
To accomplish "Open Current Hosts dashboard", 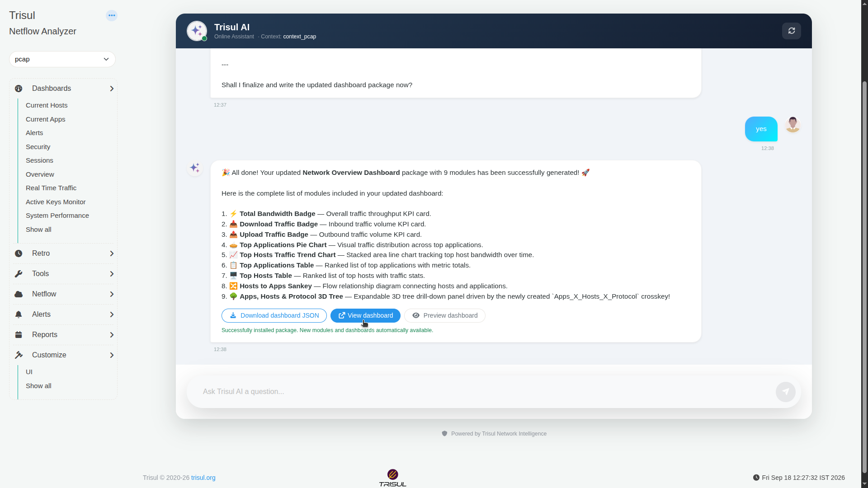I will click(x=47, y=105).
